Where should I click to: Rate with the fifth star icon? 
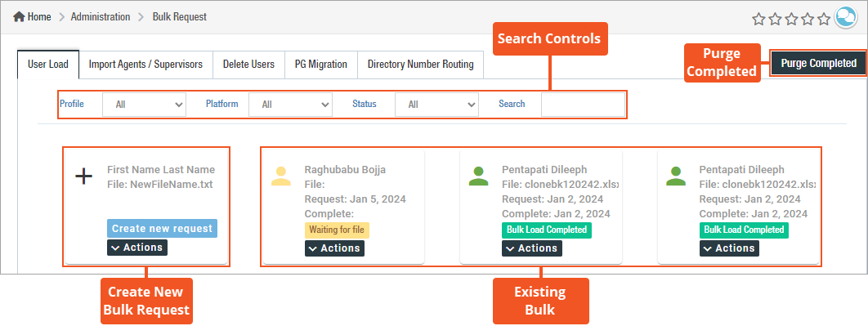tap(824, 20)
